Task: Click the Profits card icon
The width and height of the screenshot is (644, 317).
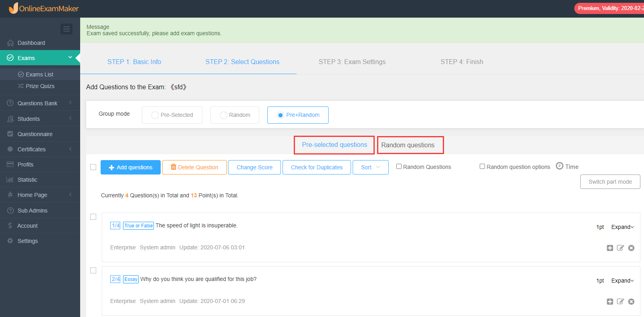Action: [x=10, y=165]
